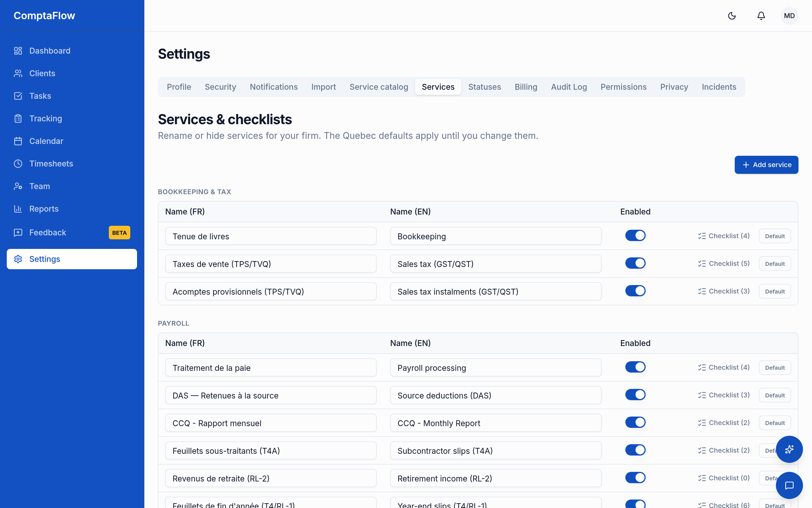Viewport: 812px width, 508px height.
Task: Open the checklist icon for Source deductions (DAS)
Action: tap(702, 395)
